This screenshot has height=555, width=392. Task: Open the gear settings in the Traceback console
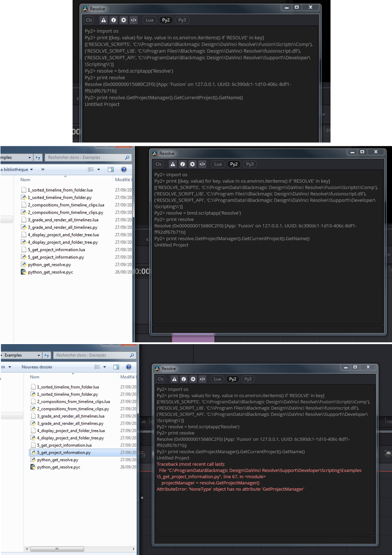(194, 379)
